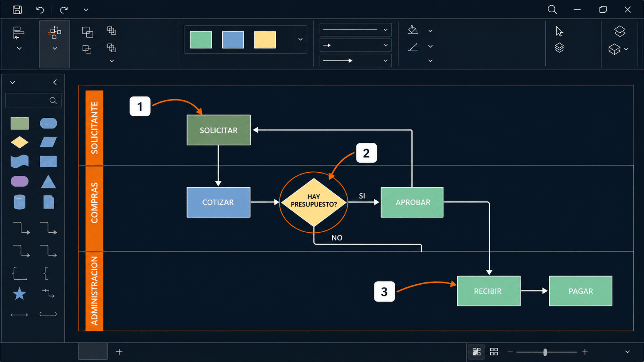Select the pointer tool
Screen dimensions: 644x362
click(x=559, y=31)
